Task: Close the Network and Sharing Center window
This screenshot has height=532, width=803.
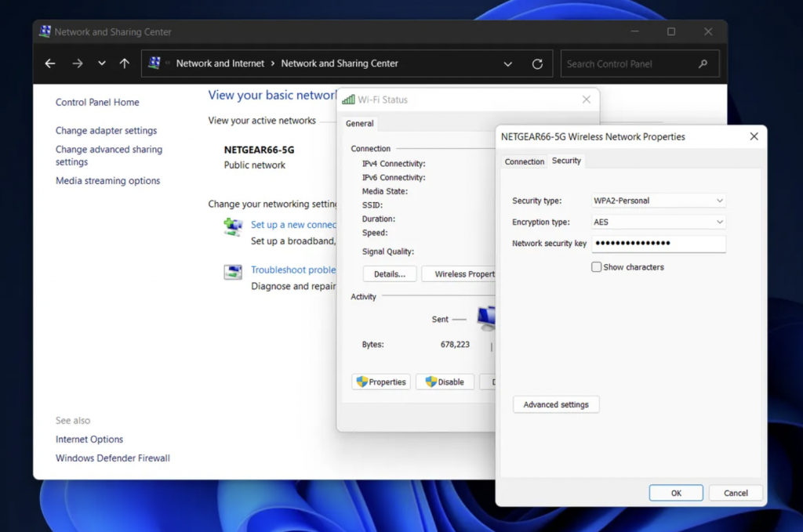Action: coord(708,31)
